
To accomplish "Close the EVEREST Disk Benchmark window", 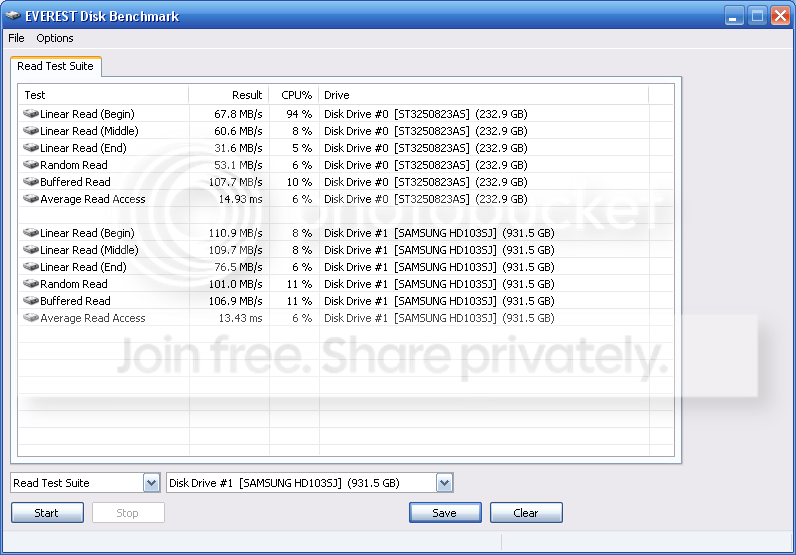I will point(780,16).
